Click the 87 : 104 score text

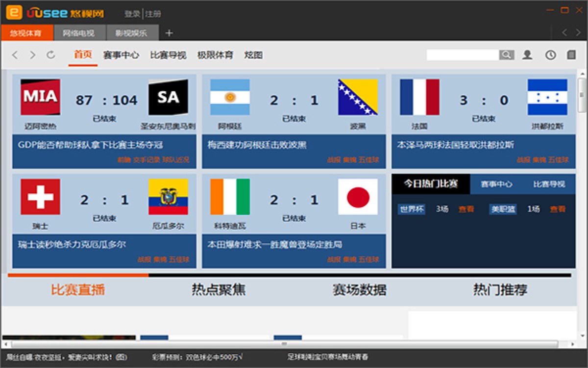click(x=106, y=101)
